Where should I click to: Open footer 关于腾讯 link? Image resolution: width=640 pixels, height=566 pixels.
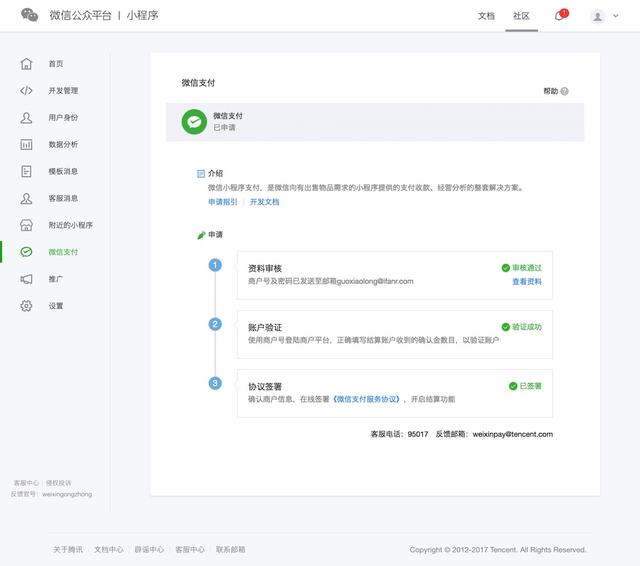[68, 550]
